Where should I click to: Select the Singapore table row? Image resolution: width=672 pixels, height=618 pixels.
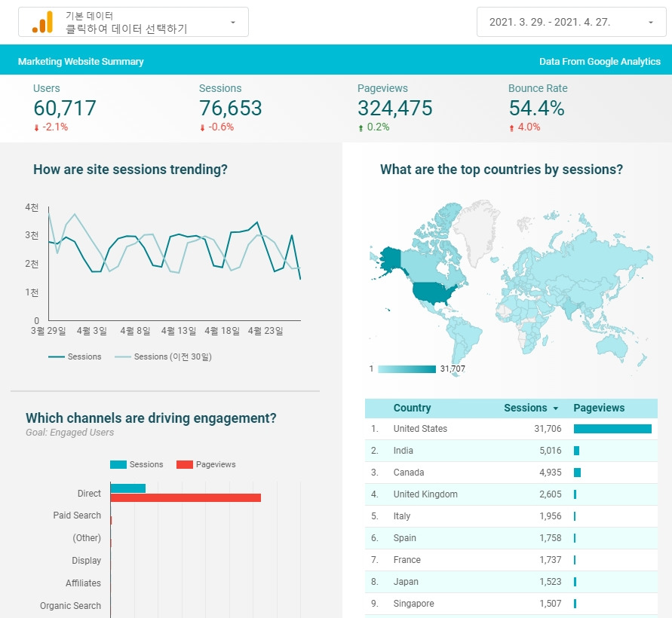coord(511,604)
